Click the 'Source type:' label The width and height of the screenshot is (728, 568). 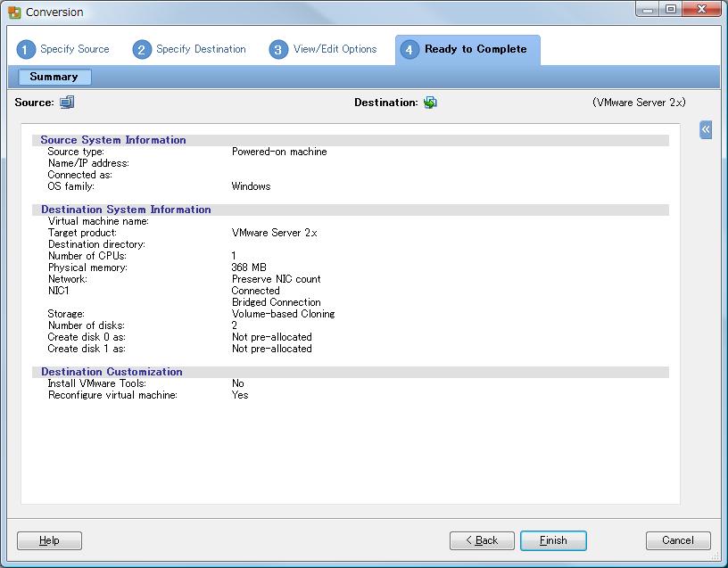76,152
